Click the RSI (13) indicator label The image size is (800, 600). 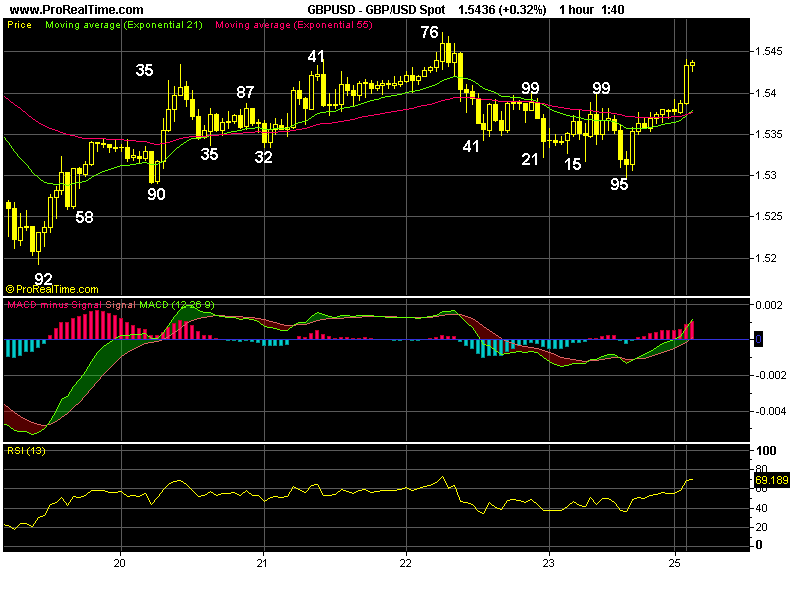click(x=26, y=451)
